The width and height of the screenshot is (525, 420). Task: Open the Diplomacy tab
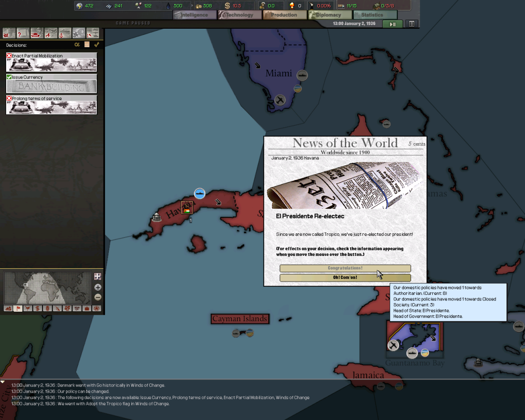pos(330,15)
